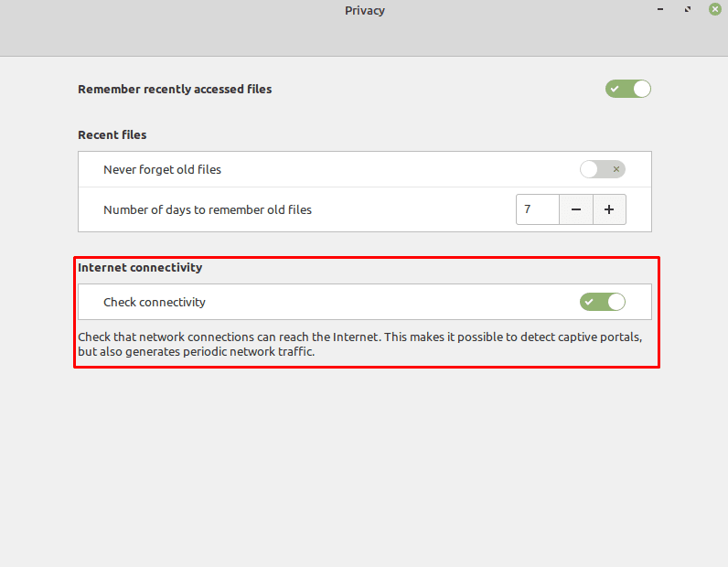
Task: Turn off Remember recently accessed files switch
Action: (x=627, y=89)
